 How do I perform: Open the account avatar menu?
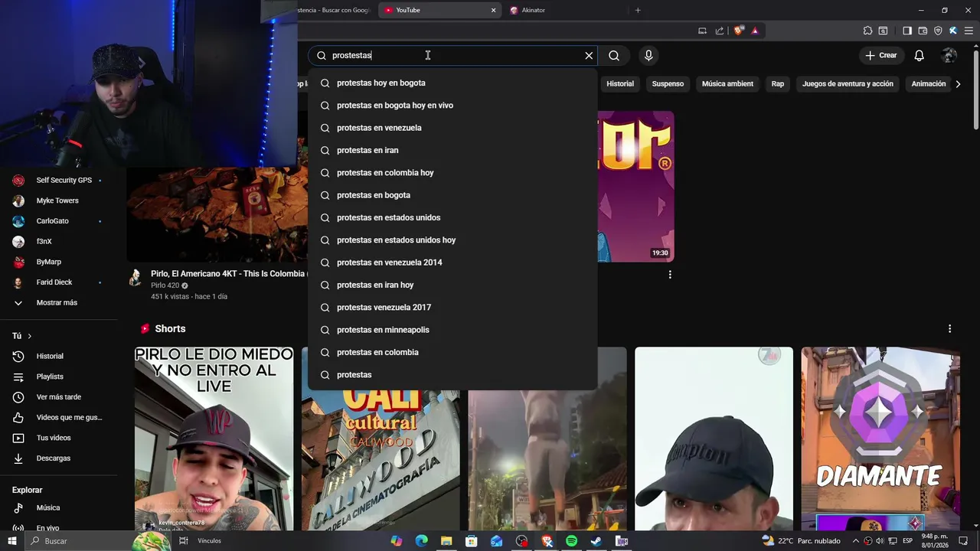click(949, 55)
